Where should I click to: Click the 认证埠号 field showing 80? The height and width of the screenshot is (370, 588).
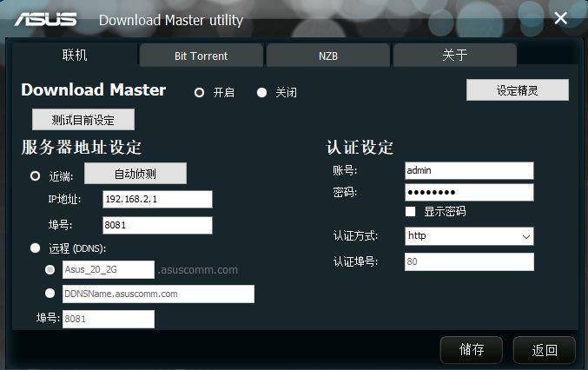[469, 261]
